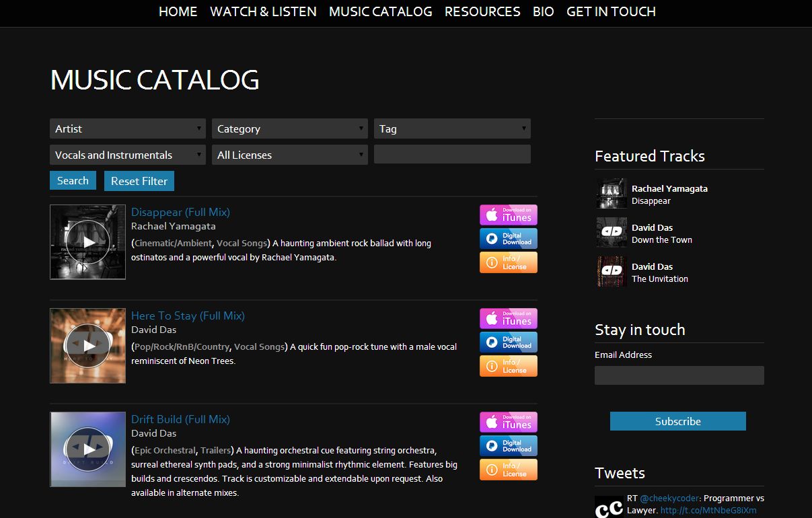Open the WATCH & LISTEN menu item

coord(263,11)
